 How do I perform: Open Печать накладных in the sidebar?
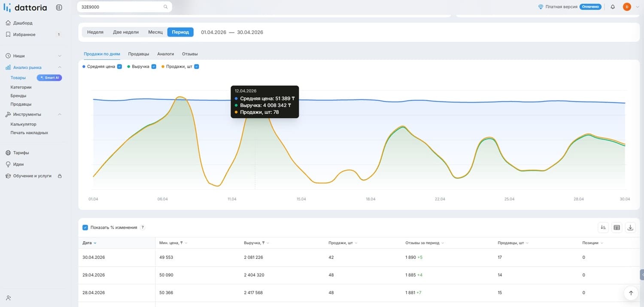[29, 133]
